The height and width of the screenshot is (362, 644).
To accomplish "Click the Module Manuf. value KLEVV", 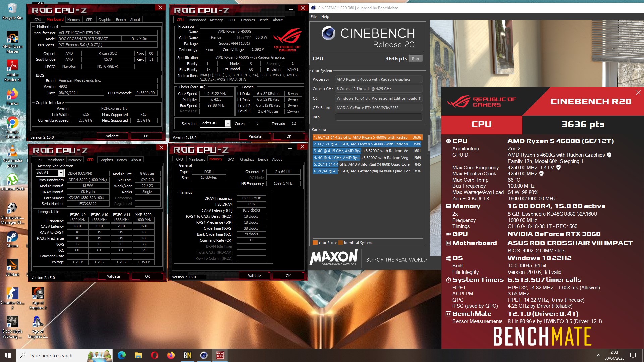I will [x=88, y=186].
